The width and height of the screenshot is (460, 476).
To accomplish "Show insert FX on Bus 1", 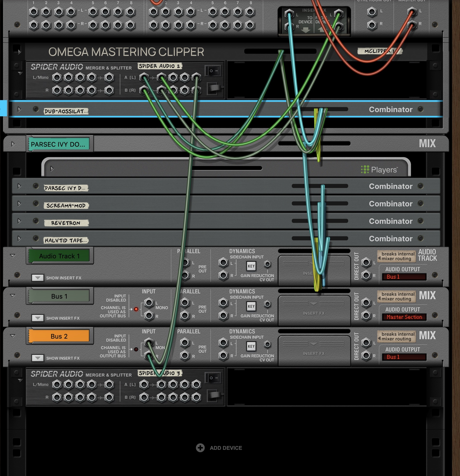I will click(x=38, y=318).
